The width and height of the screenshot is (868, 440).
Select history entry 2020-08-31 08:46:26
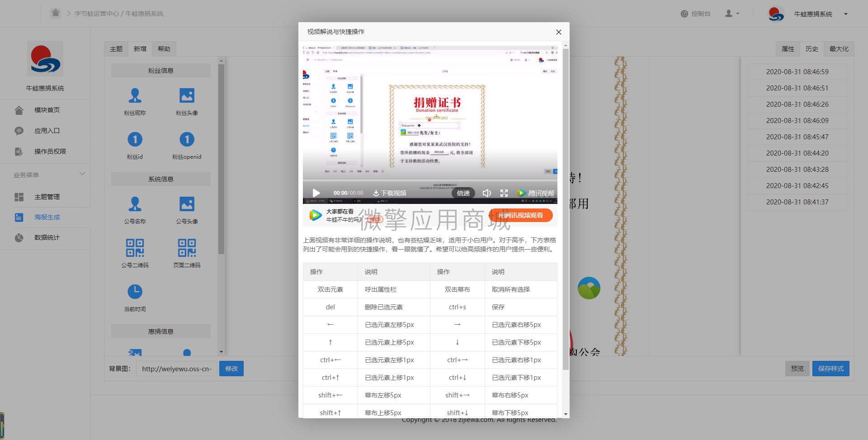click(x=797, y=104)
